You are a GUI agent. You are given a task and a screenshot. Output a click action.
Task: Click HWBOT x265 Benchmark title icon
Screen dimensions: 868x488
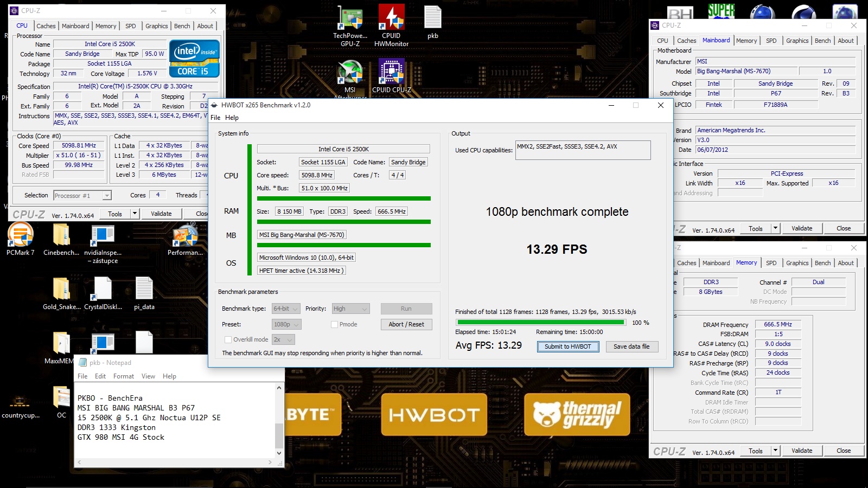(214, 105)
